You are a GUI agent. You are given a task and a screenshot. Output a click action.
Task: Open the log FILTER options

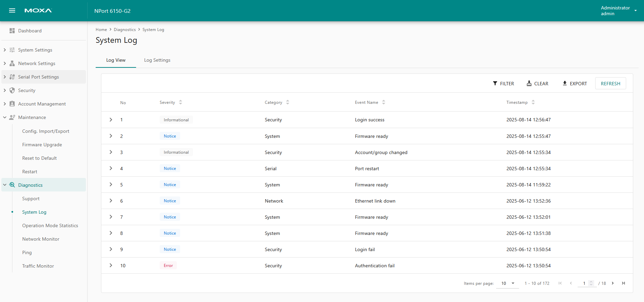coord(503,84)
